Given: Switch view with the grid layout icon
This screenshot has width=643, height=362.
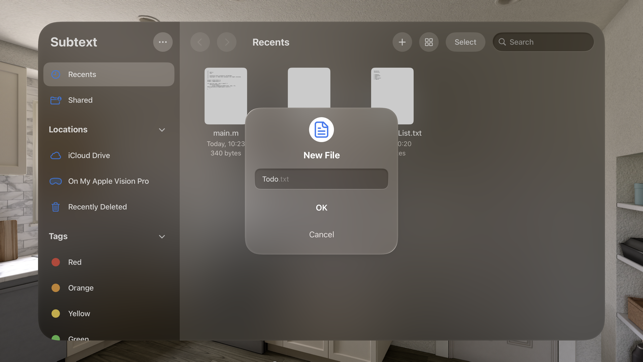Looking at the screenshot, I should tap(429, 42).
